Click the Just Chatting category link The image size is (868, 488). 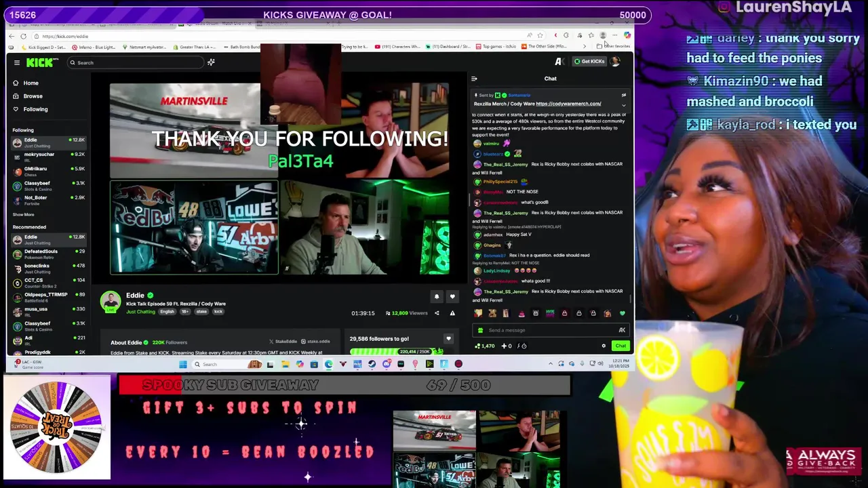[140, 312]
